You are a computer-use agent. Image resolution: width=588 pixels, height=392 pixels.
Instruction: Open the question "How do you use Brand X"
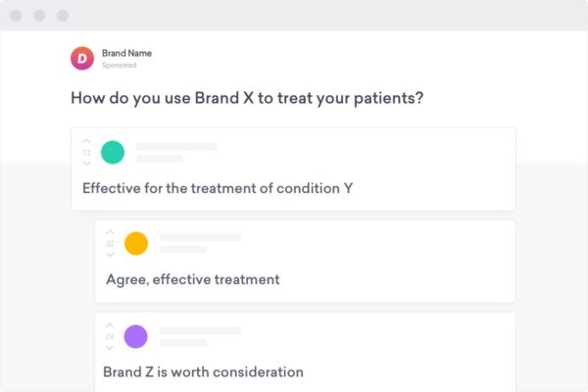pyautogui.click(x=247, y=98)
